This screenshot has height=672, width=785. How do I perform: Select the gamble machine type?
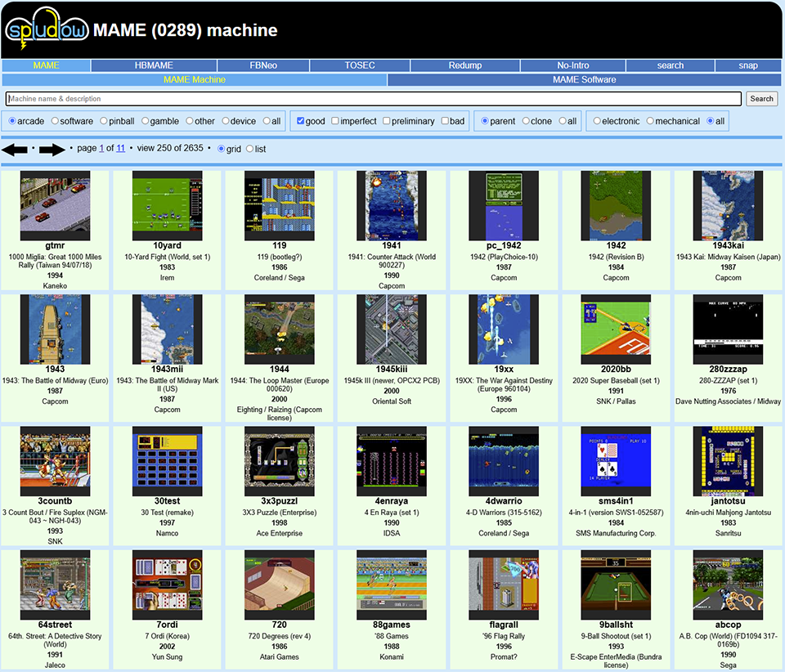[146, 121]
